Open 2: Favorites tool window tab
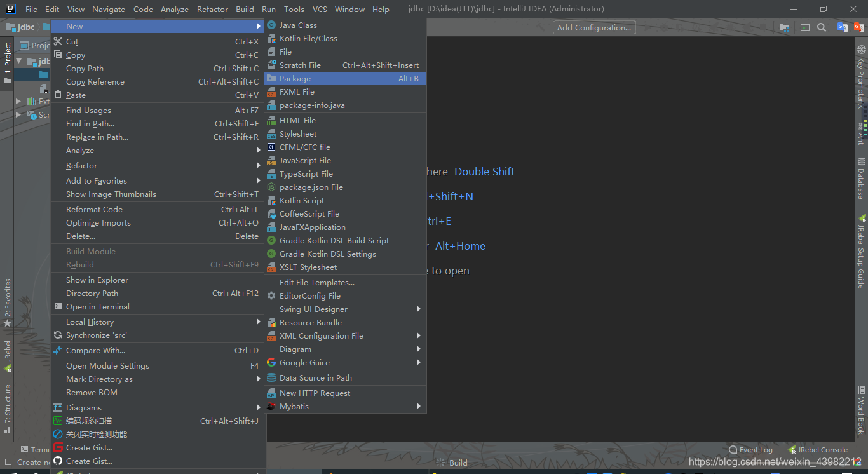The width and height of the screenshot is (868, 474). [8, 302]
